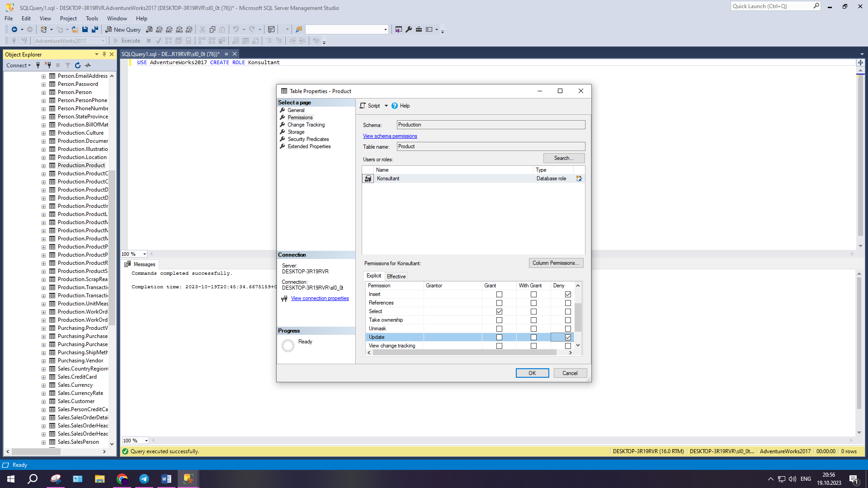Pin the Object Explorer panel
The height and width of the screenshot is (488, 868).
(104, 54)
